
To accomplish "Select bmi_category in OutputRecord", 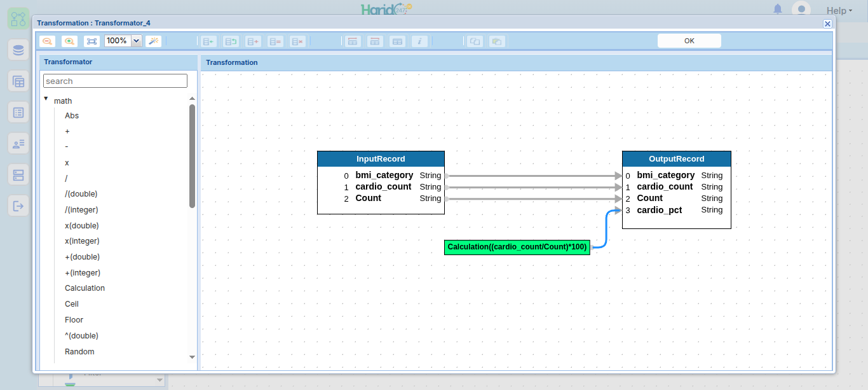I will (666, 175).
